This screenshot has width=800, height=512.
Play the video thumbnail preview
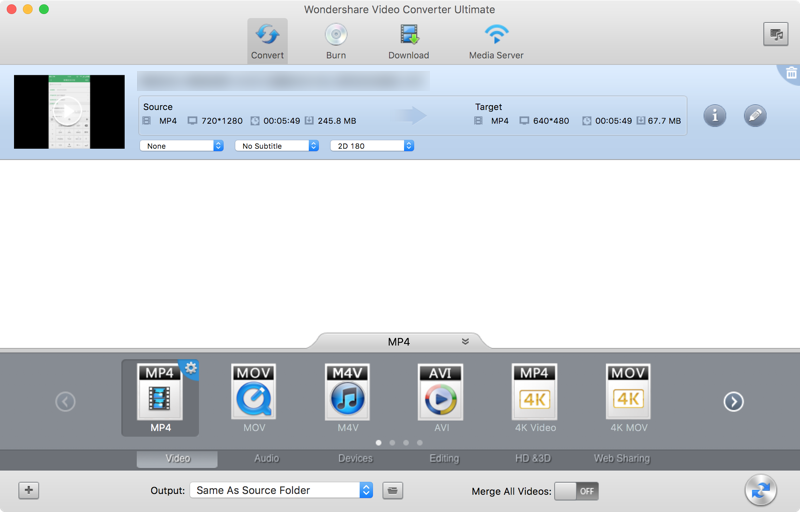(x=68, y=111)
